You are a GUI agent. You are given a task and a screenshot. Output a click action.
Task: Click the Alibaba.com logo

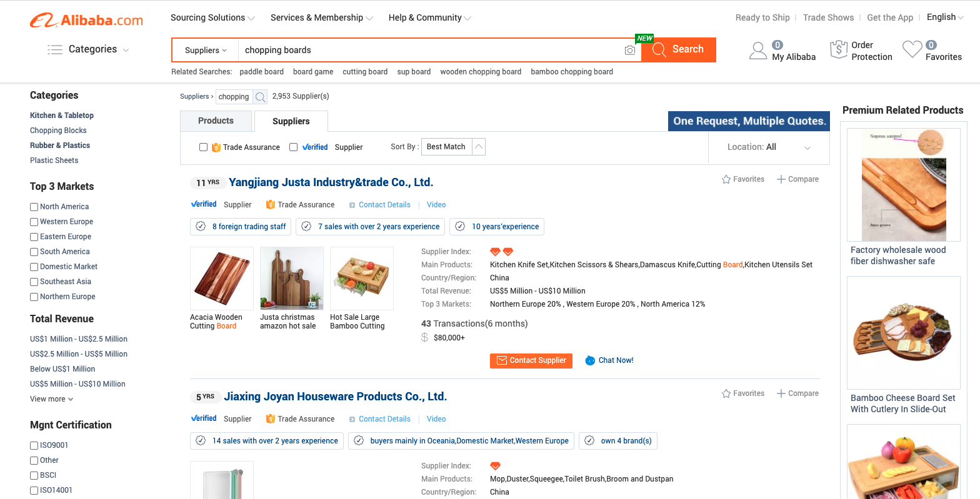click(86, 21)
